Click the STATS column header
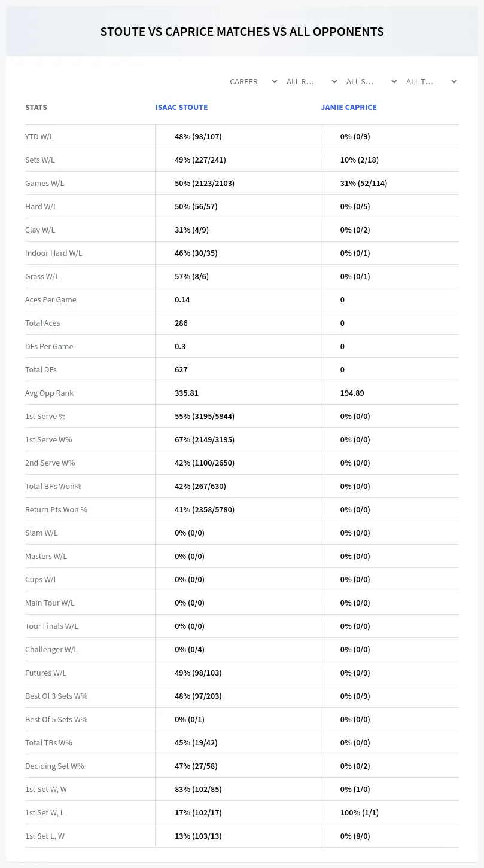 [x=36, y=108]
